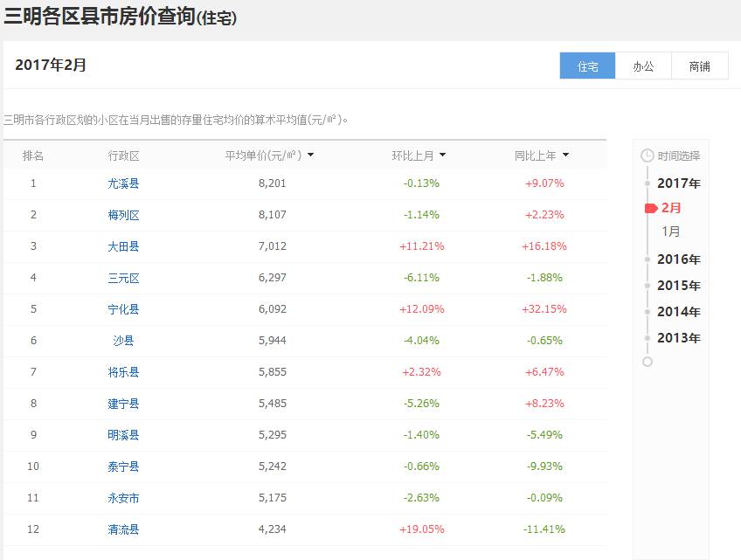Open the 大田县 district link
This screenshot has height=560, width=741.
tap(123, 246)
